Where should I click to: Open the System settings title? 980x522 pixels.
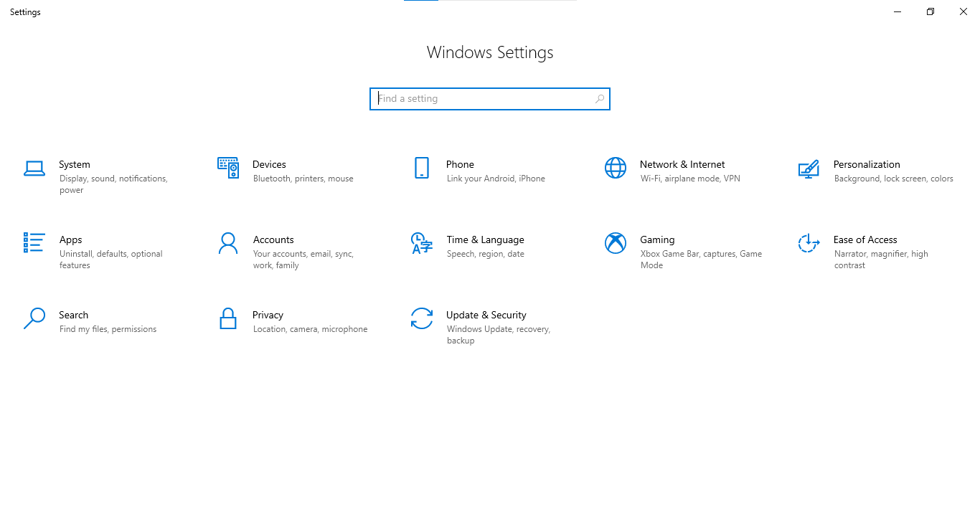click(x=75, y=164)
